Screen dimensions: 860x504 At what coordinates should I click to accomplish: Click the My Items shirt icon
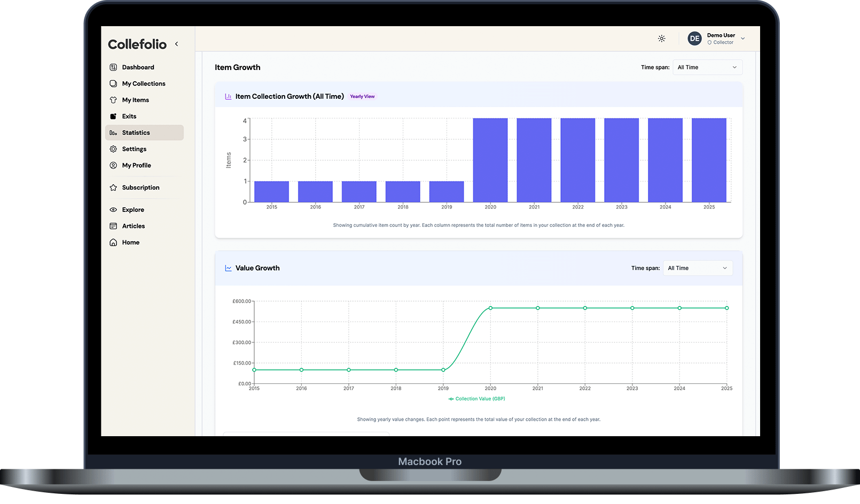pos(113,100)
